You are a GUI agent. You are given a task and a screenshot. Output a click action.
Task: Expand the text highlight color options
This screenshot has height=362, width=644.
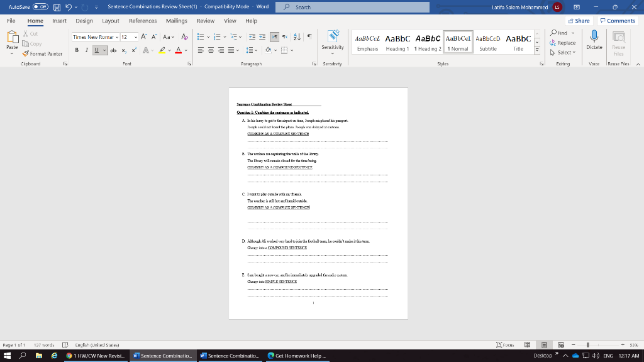(x=169, y=50)
